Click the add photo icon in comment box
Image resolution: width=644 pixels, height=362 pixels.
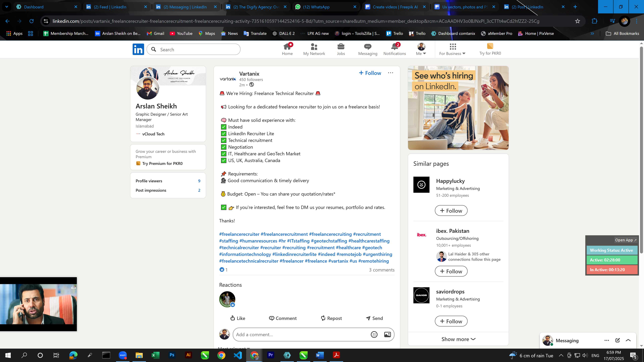(x=388, y=335)
